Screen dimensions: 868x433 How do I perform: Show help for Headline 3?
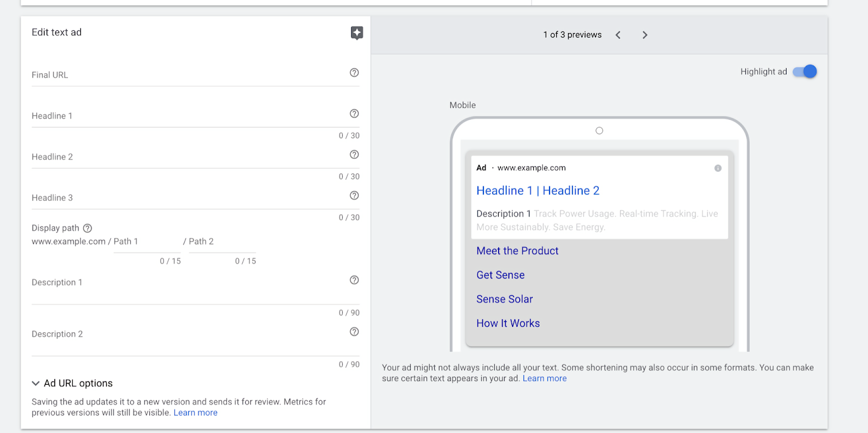354,196
